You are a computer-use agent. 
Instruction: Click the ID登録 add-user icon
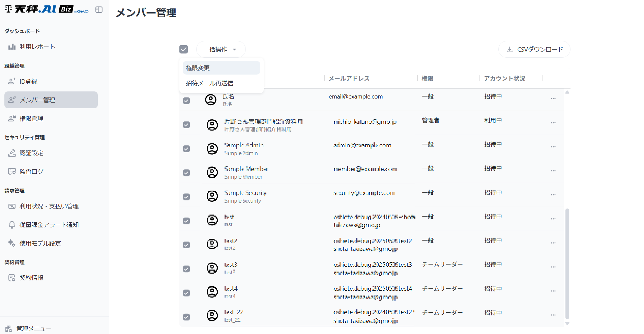[x=12, y=81]
